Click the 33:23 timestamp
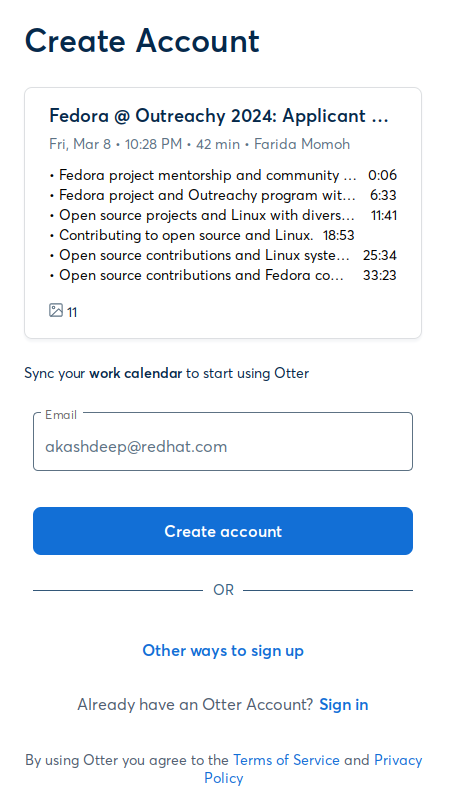 click(x=380, y=275)
